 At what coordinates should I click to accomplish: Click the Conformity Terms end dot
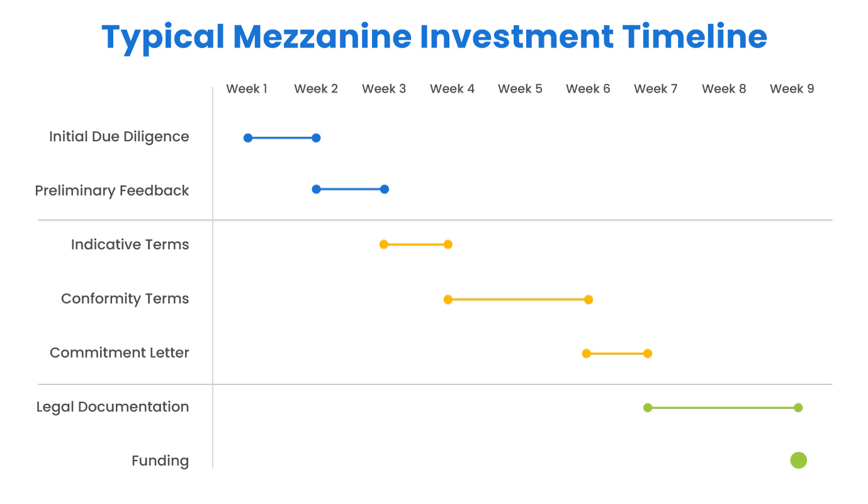[589, 299]
